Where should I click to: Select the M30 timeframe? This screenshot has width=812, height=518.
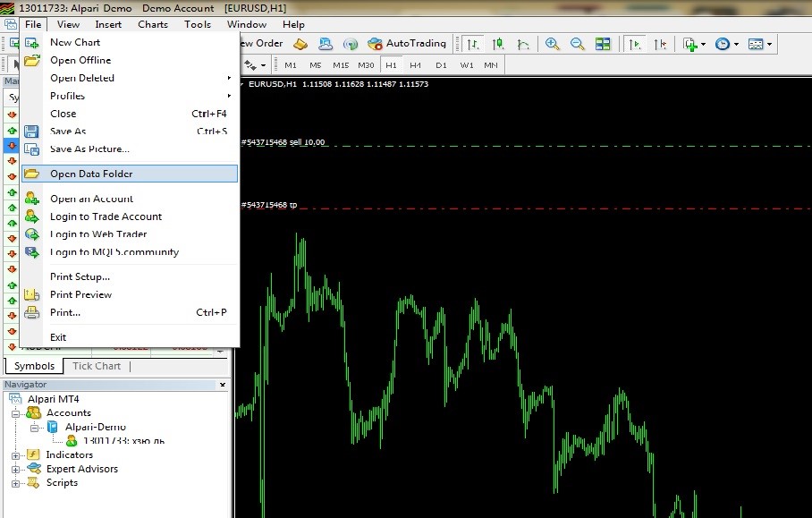click(x=366, y=65)
